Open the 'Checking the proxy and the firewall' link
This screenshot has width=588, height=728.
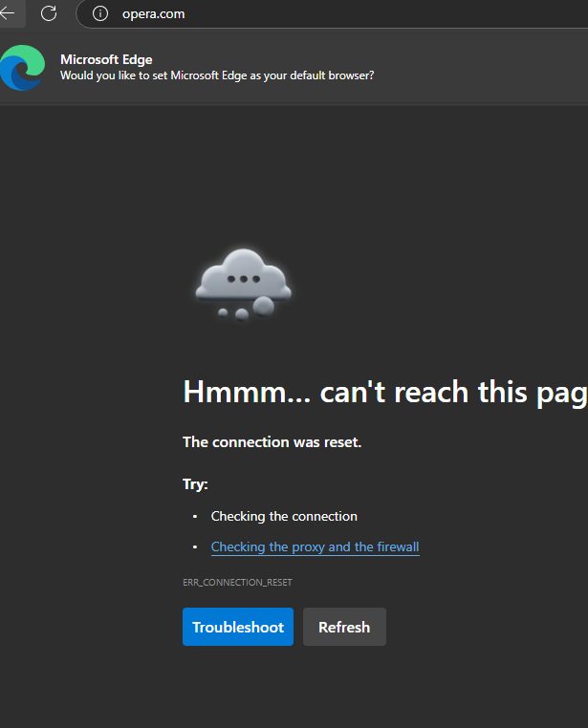(315, 546)
